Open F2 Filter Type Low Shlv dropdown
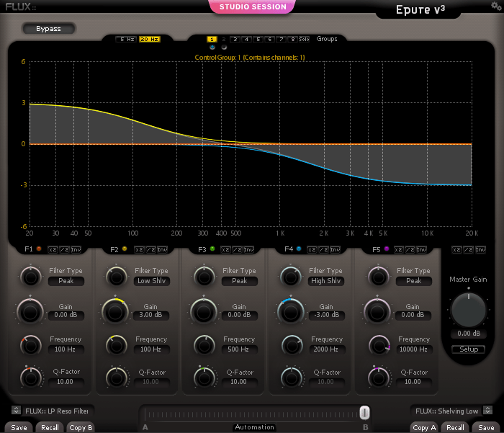 coord(151,281)
